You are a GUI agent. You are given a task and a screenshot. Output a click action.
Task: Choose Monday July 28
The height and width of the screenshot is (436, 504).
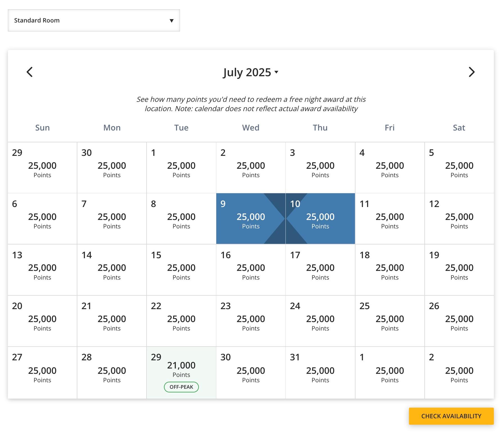[x=112, y=373]
